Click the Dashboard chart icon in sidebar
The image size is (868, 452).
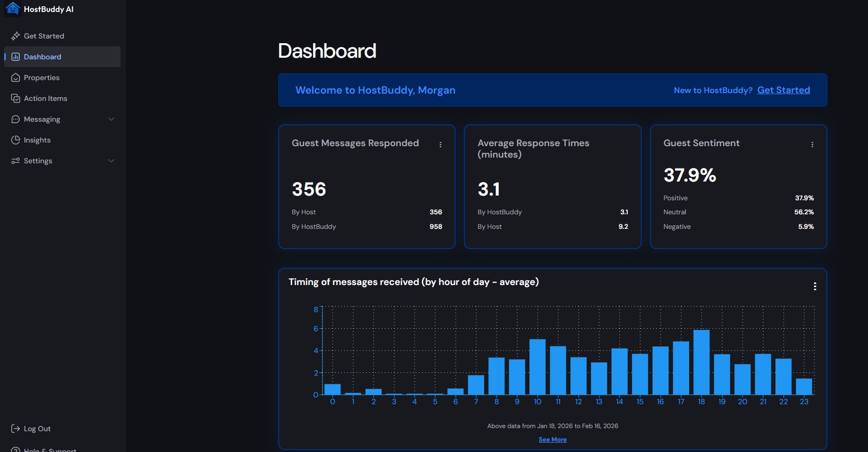click(16, 57)
